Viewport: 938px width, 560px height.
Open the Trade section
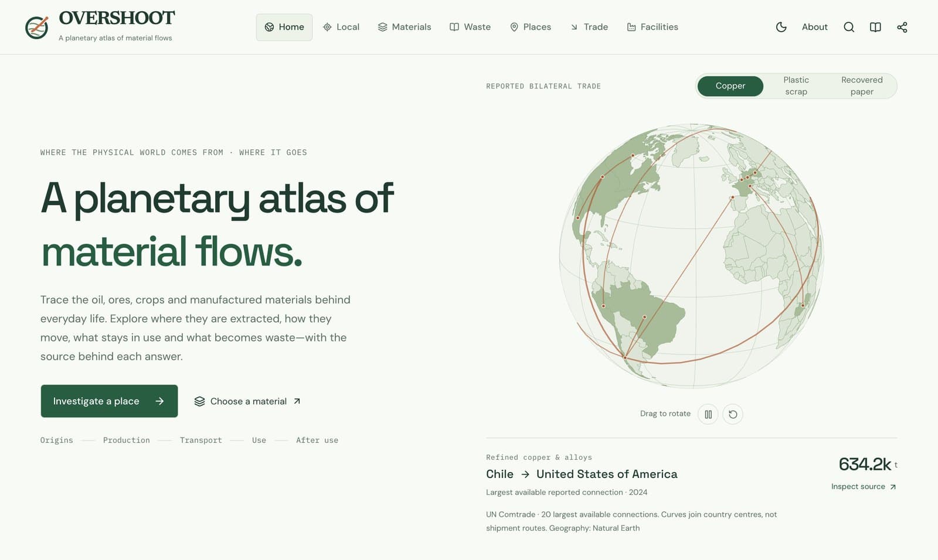pyautogui.click(x=589, y=27)
